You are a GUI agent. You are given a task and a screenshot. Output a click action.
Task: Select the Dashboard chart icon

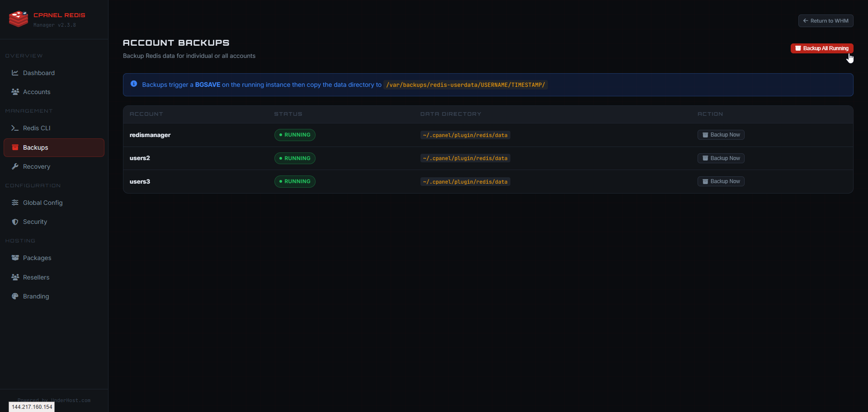[x=14, y=73]
